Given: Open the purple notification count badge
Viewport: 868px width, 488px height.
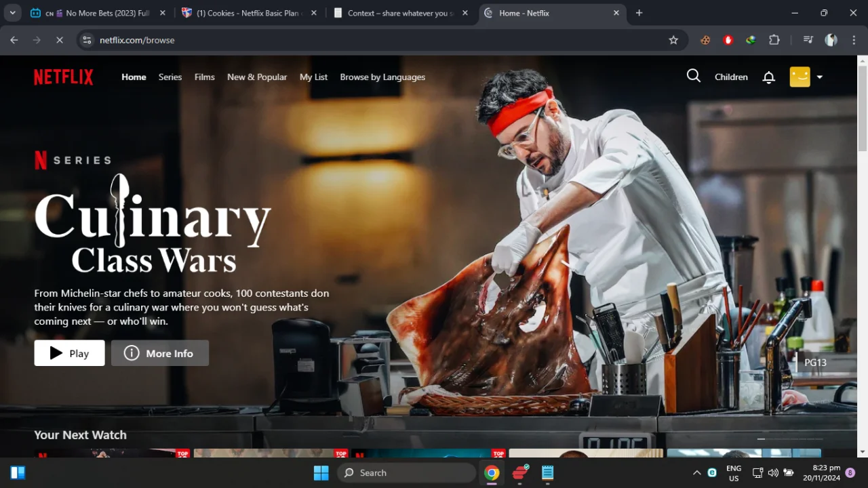Looking at the screenshot, I should tap(850, 472).
